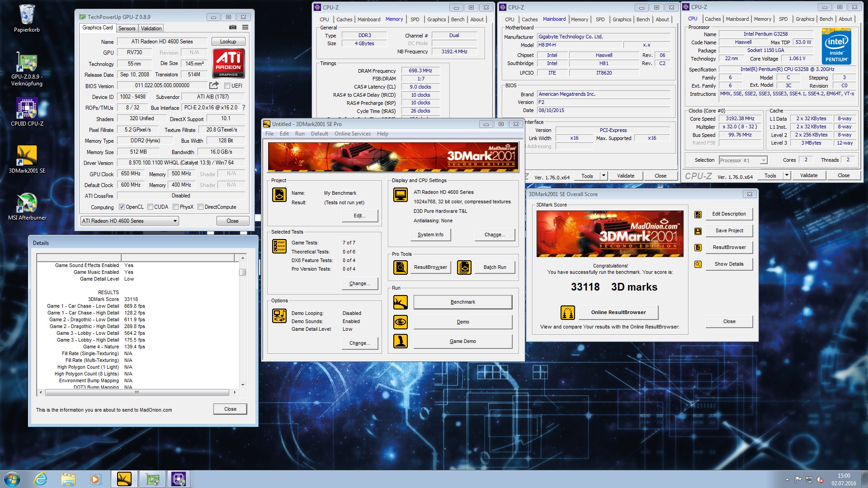
Task: Click the System Info button
Action: point(430,235)
